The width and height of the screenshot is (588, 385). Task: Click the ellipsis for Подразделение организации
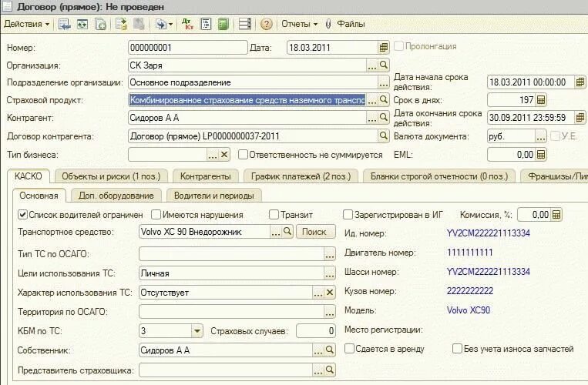click(383, 82)
